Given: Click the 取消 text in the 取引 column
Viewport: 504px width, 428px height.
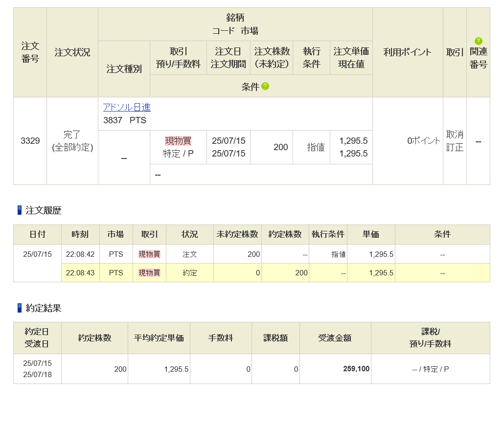Looking at the screenshot, I should [x=455, y=135].
